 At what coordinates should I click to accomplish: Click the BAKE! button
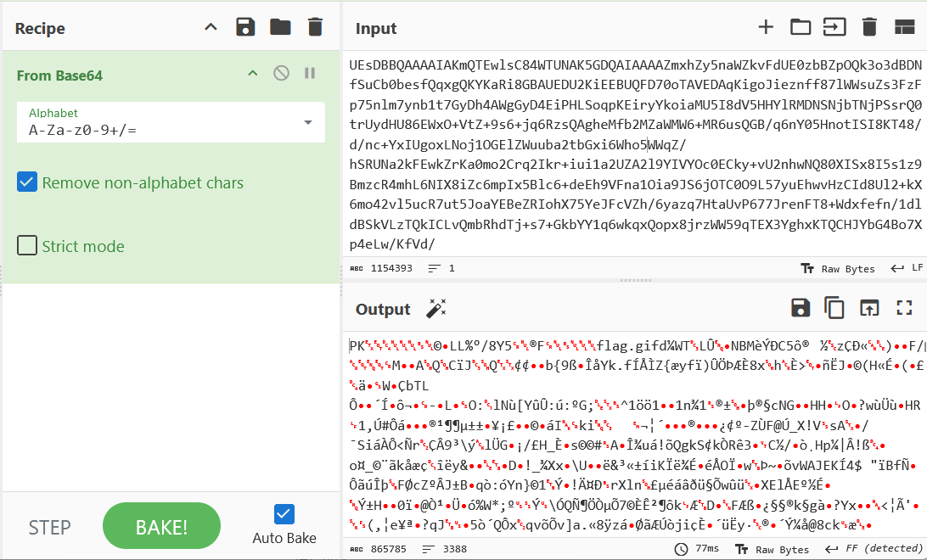click(x=161, y=526)
